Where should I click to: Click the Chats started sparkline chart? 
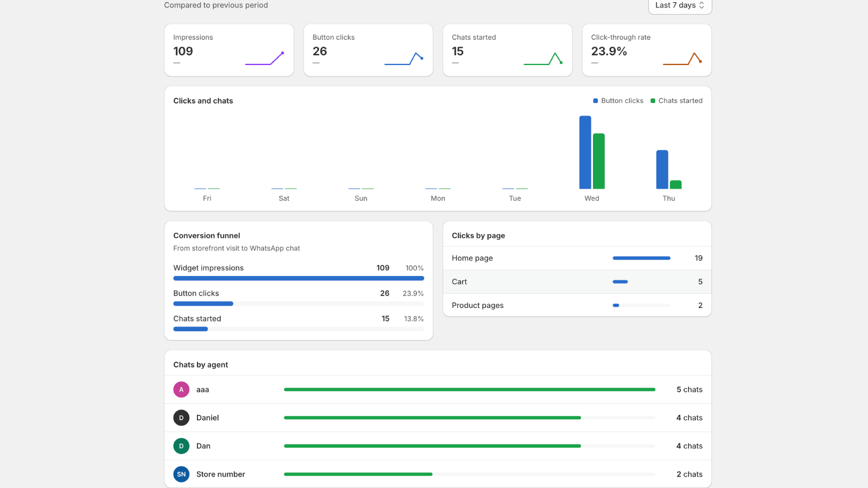pyautogui.click(x=543, y=58)
